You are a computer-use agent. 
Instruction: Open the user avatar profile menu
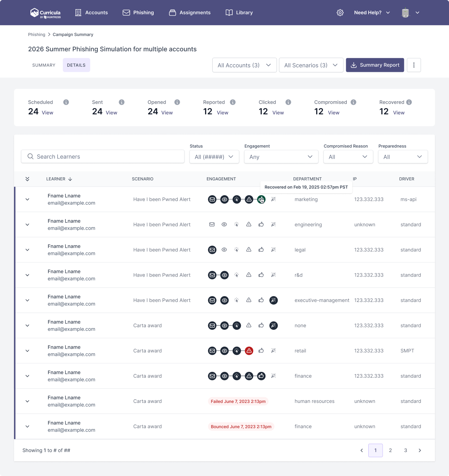pyautogui.click(x=410, y=13)
